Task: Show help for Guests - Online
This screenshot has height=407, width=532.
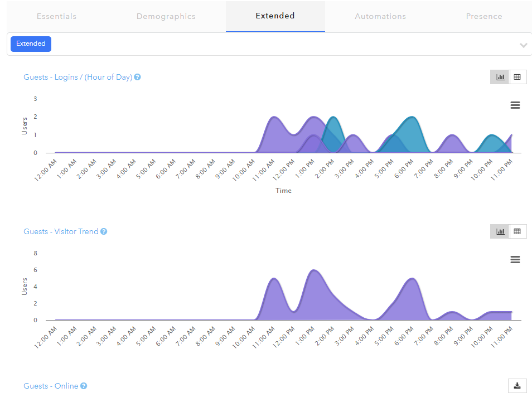Action: 84,386
